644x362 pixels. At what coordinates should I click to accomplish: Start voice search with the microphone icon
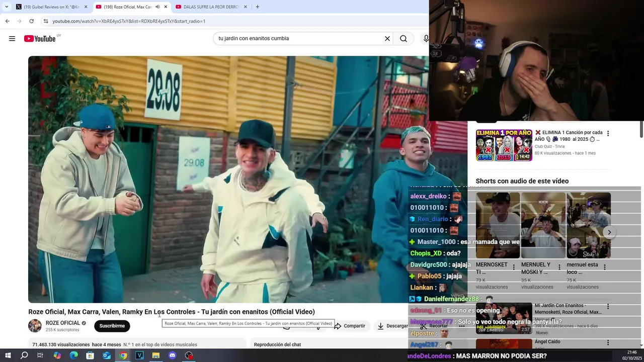(426, 39)
